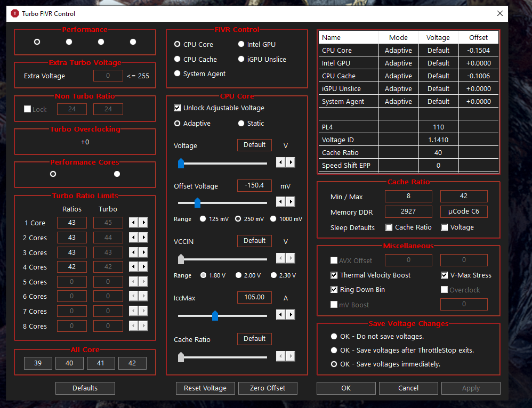
Task: Click the Reset Voltage button
Action: (205, 388)
